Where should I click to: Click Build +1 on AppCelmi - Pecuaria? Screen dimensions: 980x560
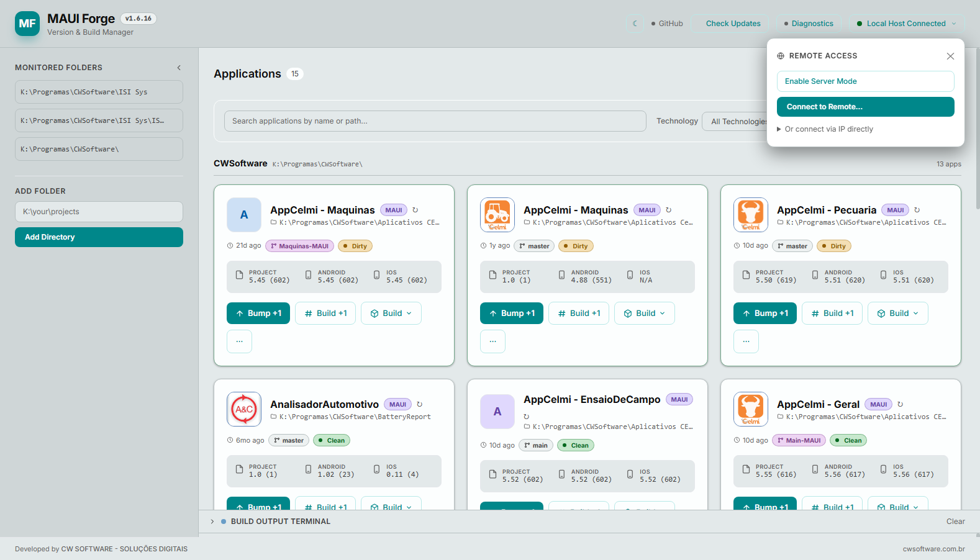tap(832, 314)
